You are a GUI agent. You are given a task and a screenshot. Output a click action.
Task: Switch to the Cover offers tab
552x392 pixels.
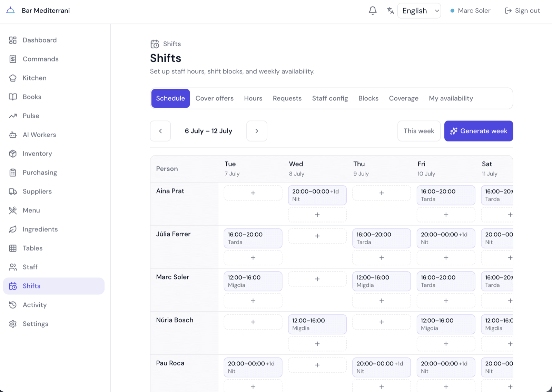pos(215,98)
